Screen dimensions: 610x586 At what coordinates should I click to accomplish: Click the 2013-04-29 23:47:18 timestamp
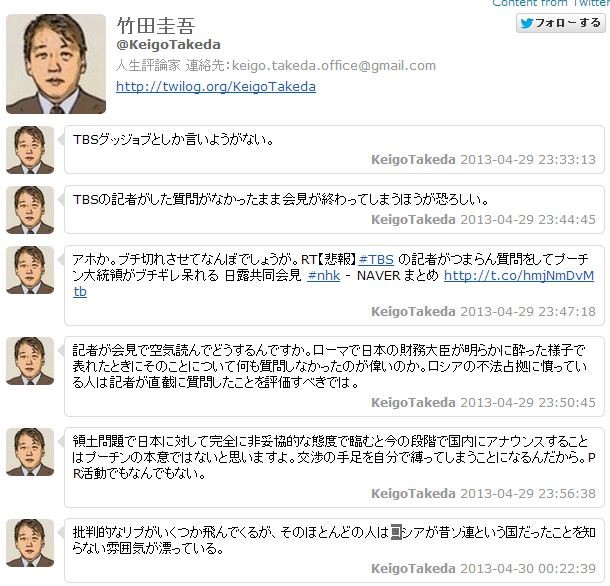(528, 312)
